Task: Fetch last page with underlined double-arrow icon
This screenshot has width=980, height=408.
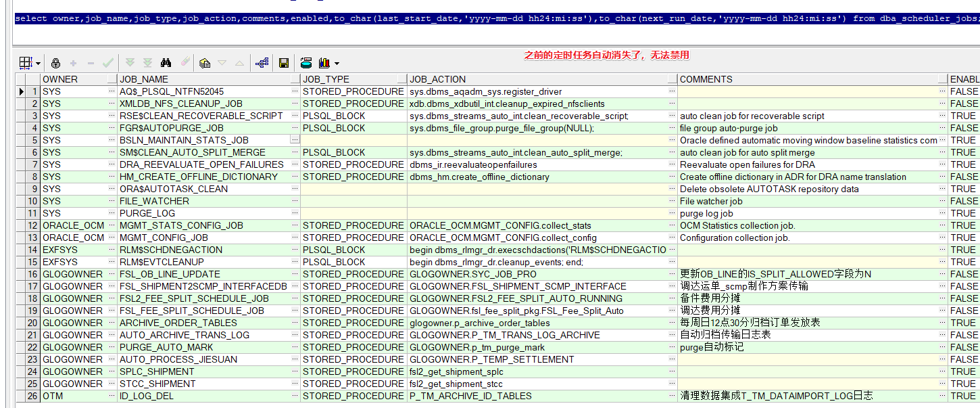Action: pyautogui.click(x=147, y=63)
